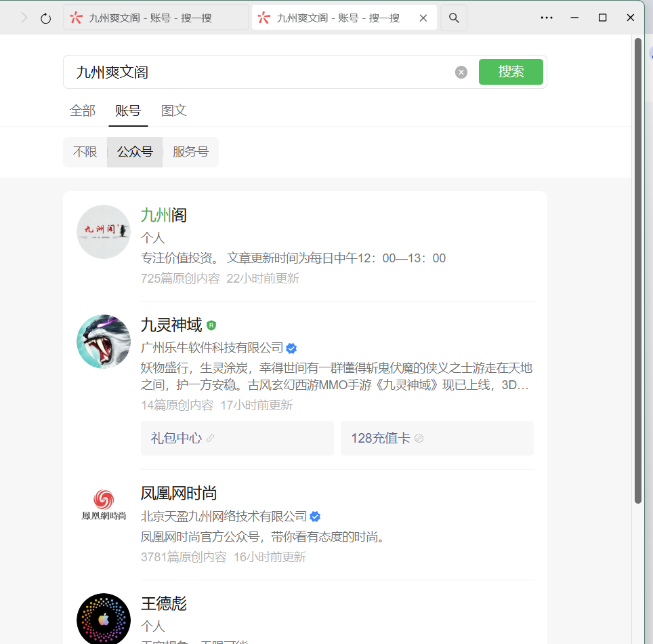Choose the 公众号 filter
This screenshot has width=653, height=644.
[x=135, y=152]
